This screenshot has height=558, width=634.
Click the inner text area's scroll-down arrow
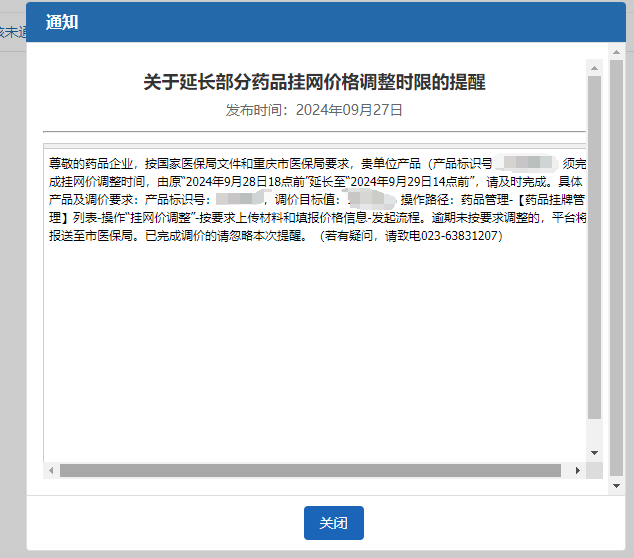tap(594, 453)
